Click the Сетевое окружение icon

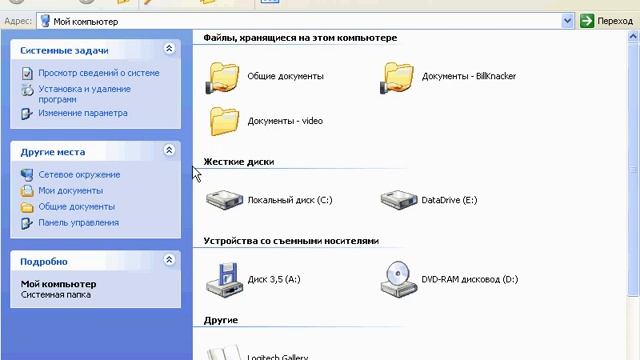27,175
